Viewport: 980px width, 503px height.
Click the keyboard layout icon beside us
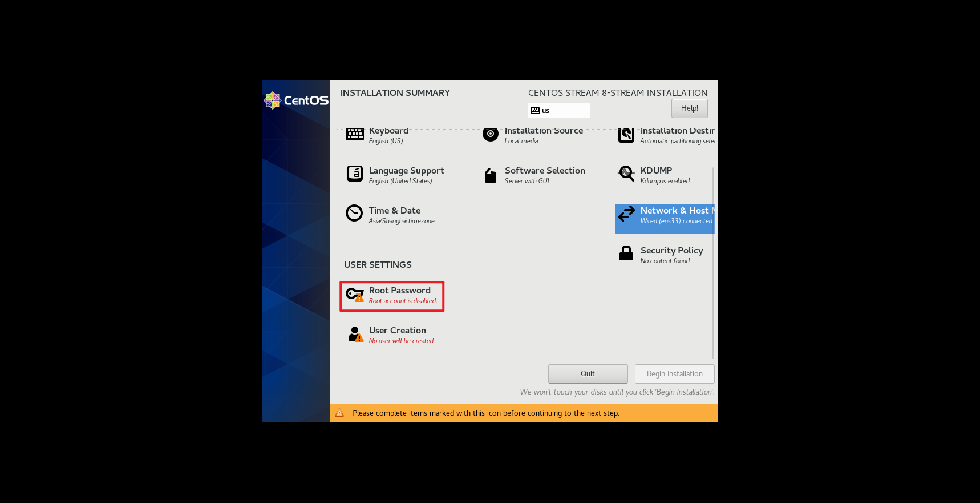point(534,111)
